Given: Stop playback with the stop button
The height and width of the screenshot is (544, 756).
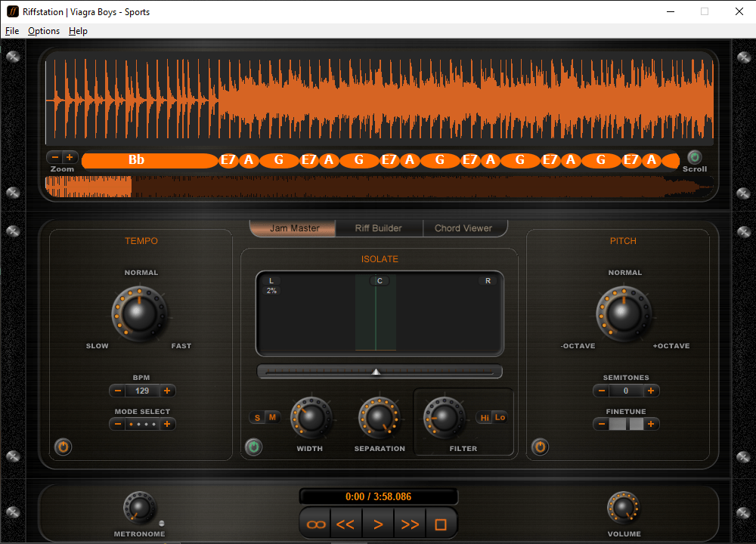Looking at the screenshot, I should click(x=441, y=524).
